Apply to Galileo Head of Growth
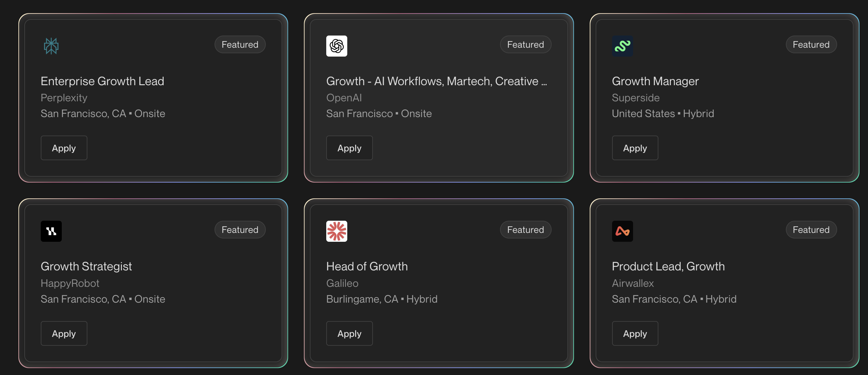This screenshot has height=375, width=868. tap(349, 333)
